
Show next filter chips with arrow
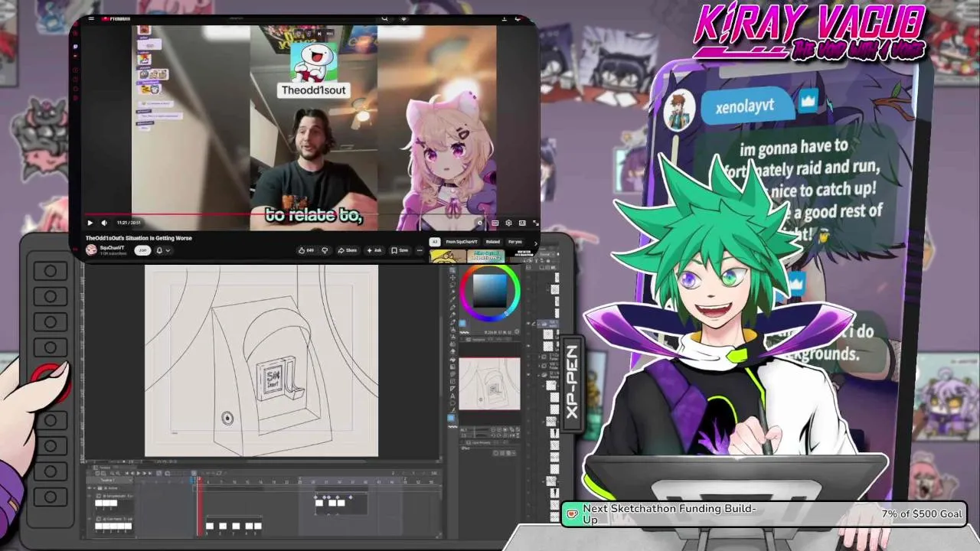click(536, 242)
